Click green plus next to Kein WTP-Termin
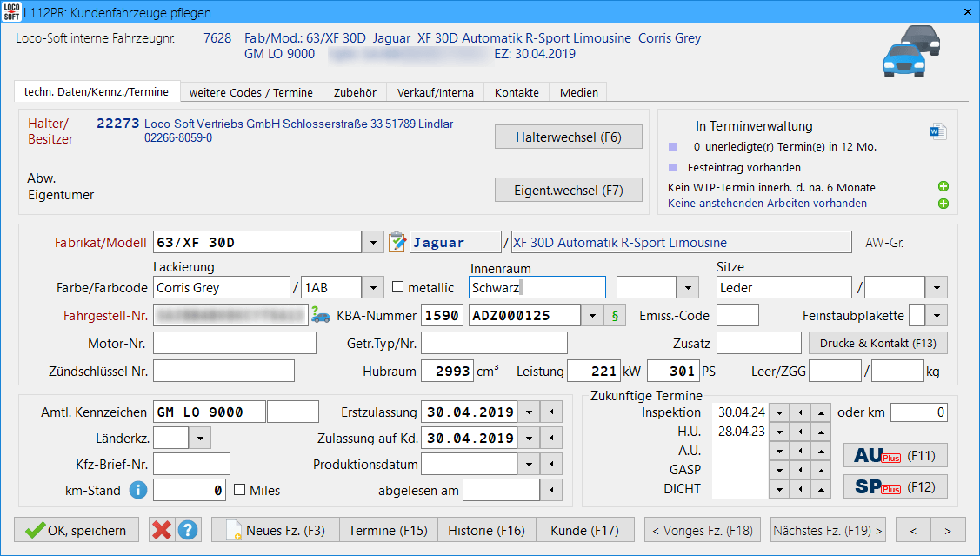 [x=943, y=187]
